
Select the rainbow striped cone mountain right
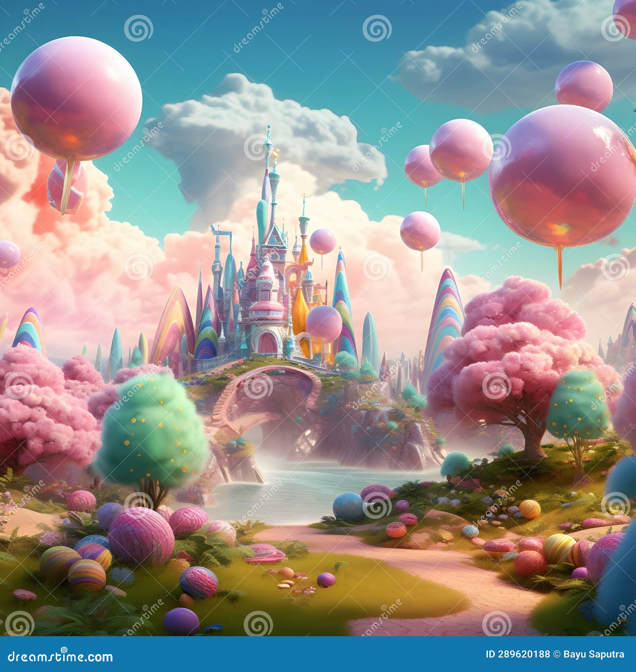445,314
